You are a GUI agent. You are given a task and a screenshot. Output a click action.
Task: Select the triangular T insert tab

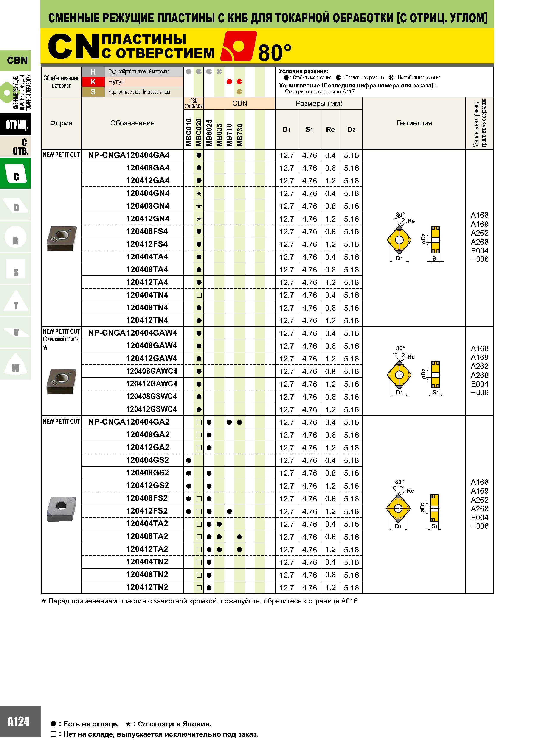pos(16,301)
